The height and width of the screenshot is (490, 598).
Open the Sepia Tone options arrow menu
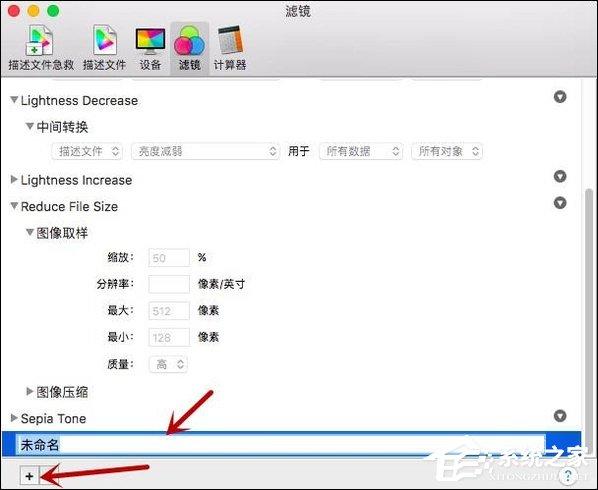coord(560,415)
